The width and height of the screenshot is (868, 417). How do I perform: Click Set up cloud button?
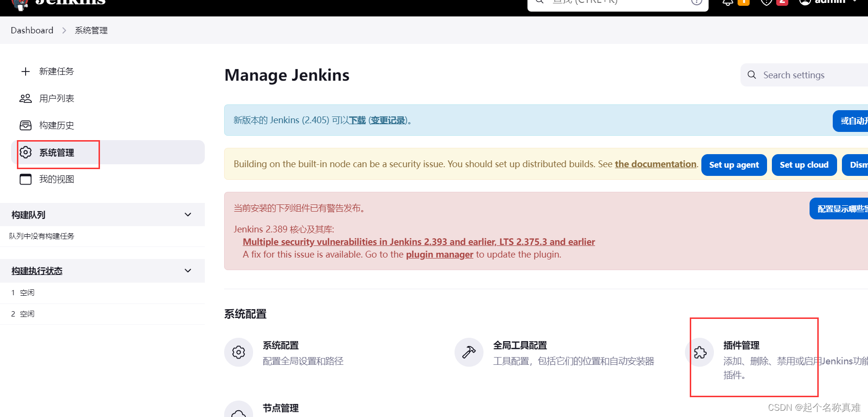coord(804,165)
